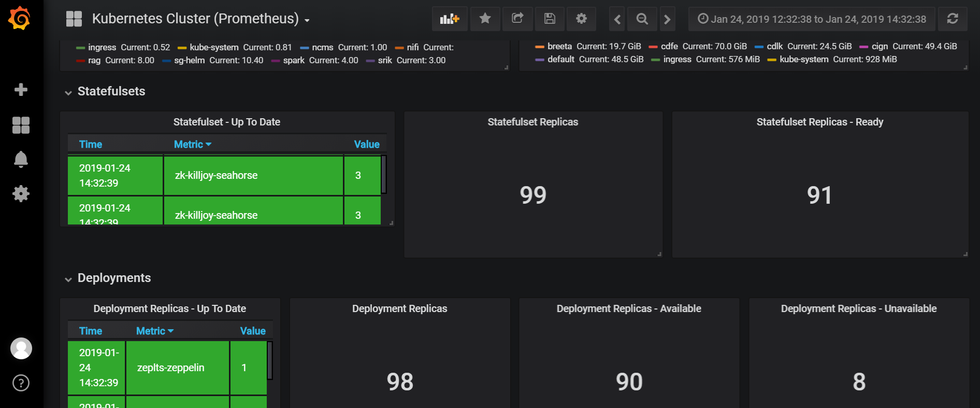Screen dimensions: 980x408
Task: Click the Add panel icon
Action: [x=449, y=19]
